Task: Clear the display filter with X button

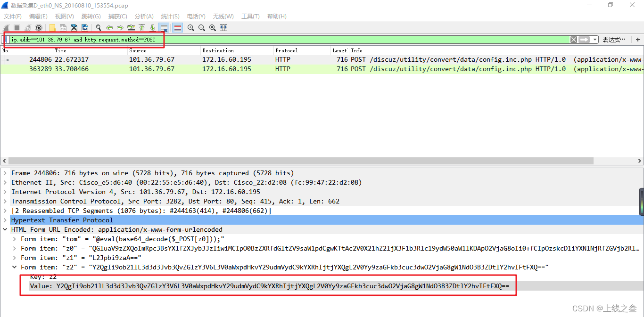Action: (574, 40)
